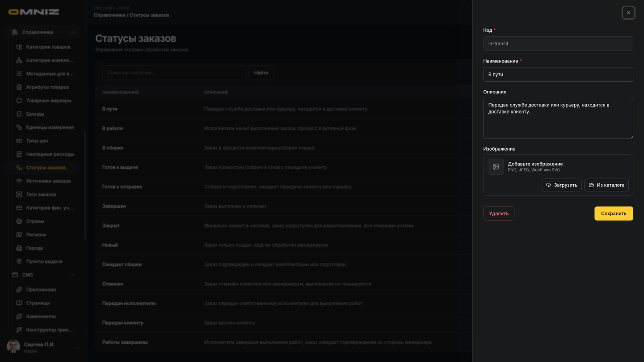
Task: Click the Страницы book icon
Action: click(19, 303)
